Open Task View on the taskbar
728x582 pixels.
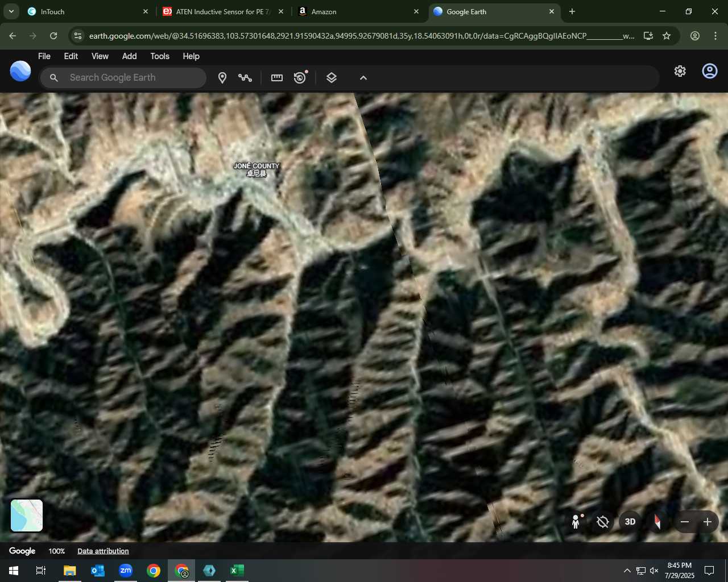click(x=41, y=571)
